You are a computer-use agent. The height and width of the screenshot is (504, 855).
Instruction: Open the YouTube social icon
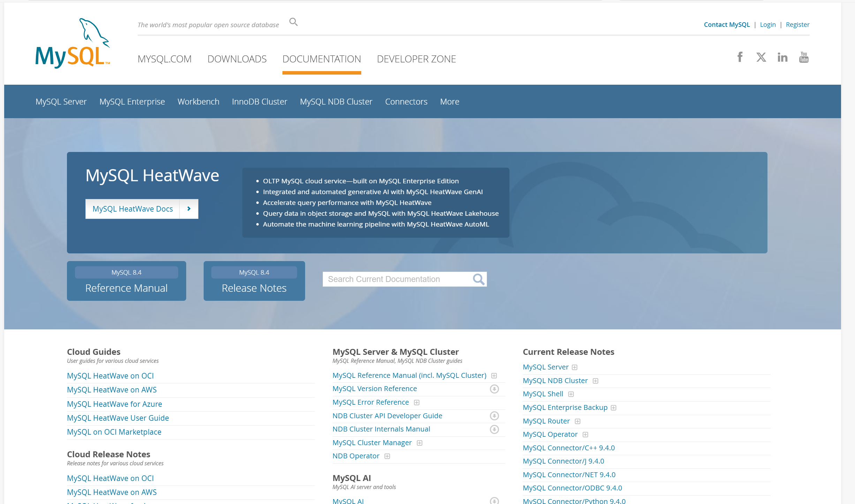803,57
